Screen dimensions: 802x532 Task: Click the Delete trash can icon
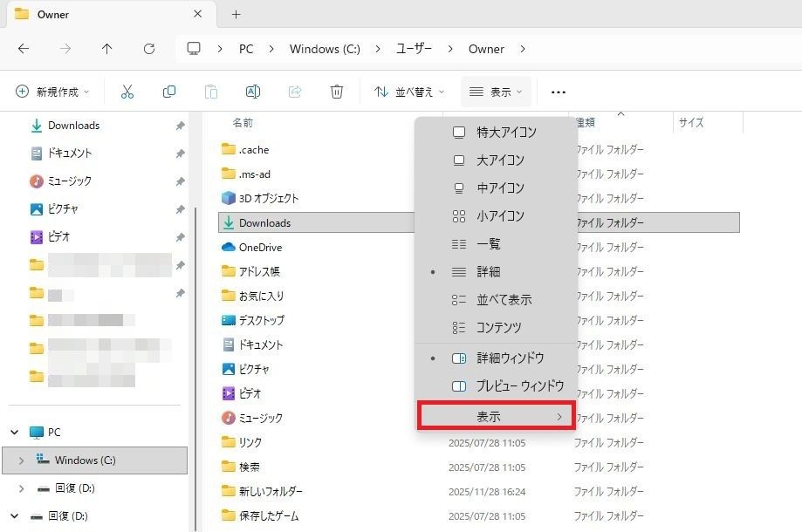337,92
